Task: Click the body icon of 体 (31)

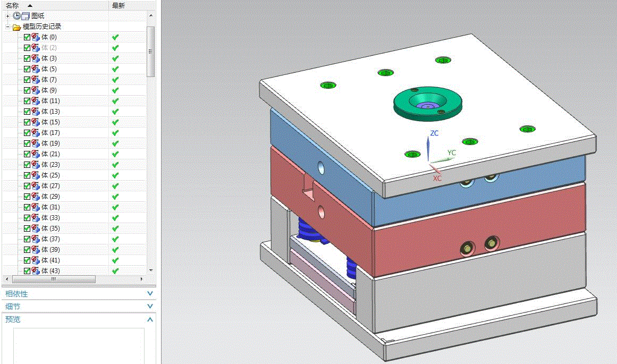Action: point(36,207)
